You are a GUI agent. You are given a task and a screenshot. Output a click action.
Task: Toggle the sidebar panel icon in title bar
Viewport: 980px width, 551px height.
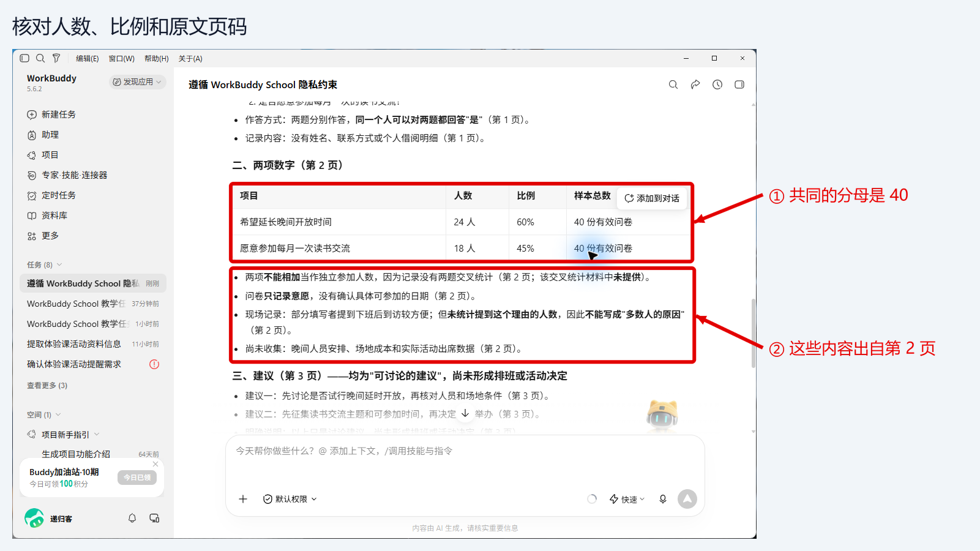[x=24, y=58]
